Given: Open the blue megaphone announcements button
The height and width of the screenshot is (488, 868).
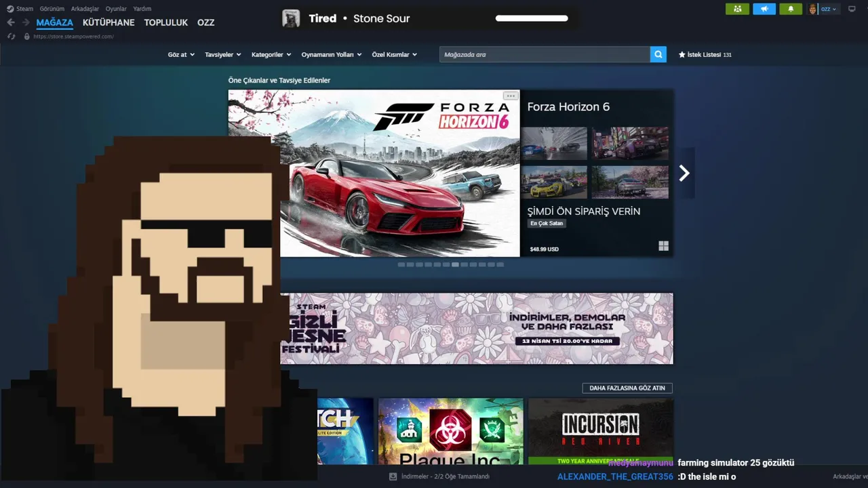Looking at the screenshot, I should (764, 9).
